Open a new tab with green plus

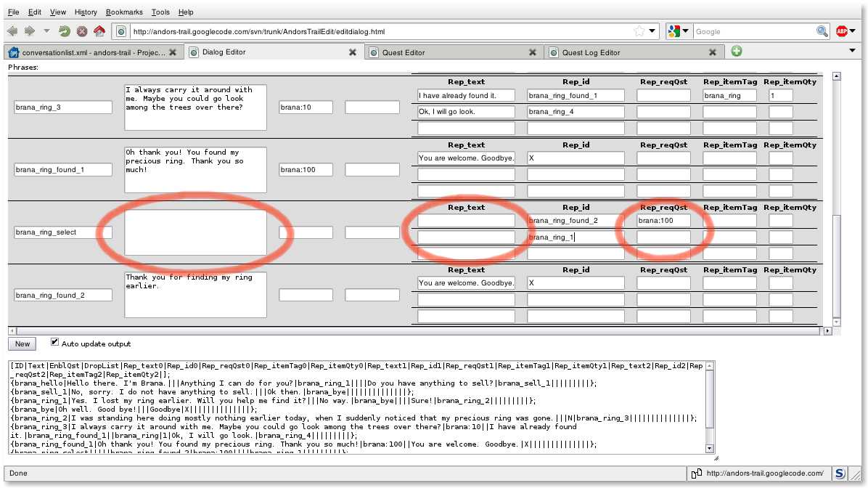(737, 52)
